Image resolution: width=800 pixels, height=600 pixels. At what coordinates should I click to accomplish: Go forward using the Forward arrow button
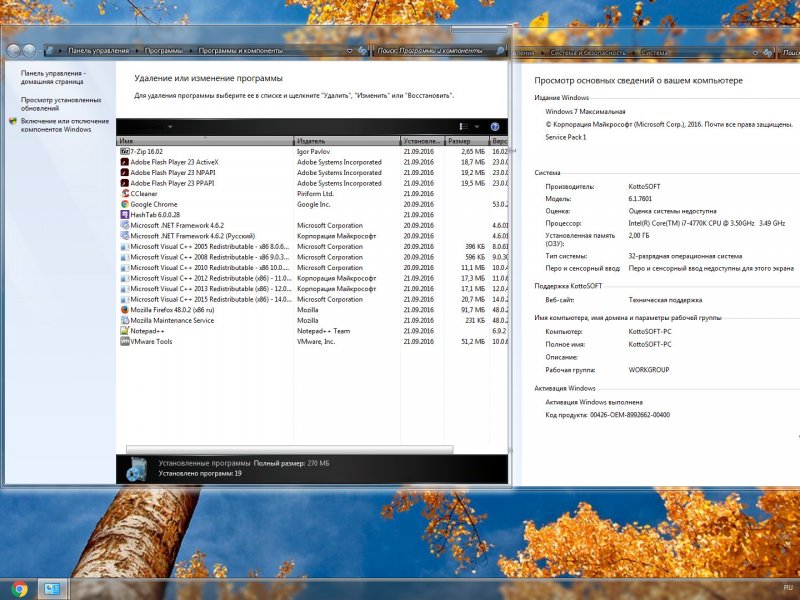(x=29, y=50)
